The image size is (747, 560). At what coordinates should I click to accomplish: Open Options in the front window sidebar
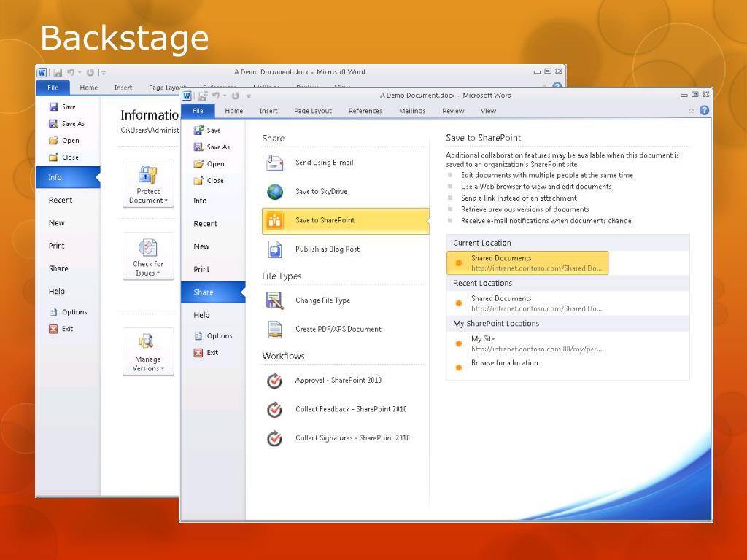pyautogui.click(x=213, y=335)
